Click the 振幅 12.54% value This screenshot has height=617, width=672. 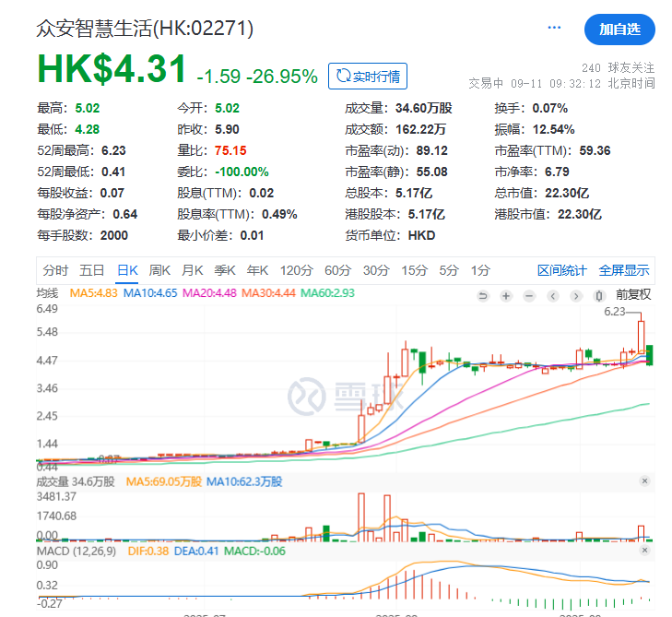pyautogui.click(x=553, y=129)
